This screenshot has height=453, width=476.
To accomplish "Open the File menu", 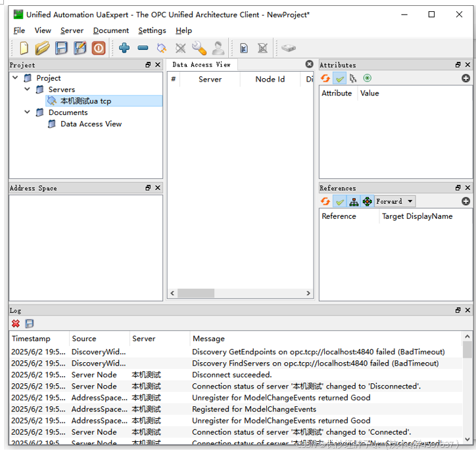I will tap(19, 31).
